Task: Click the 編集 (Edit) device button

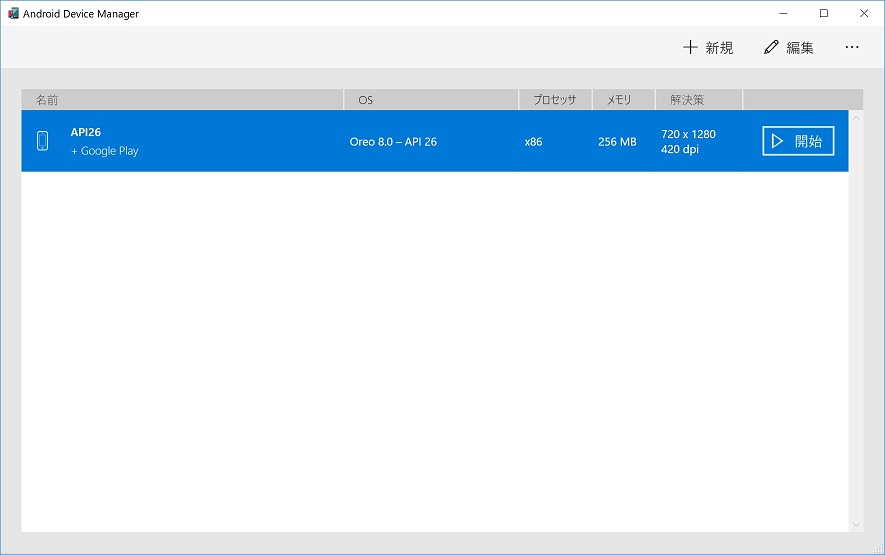Action: tap(788, 47)
